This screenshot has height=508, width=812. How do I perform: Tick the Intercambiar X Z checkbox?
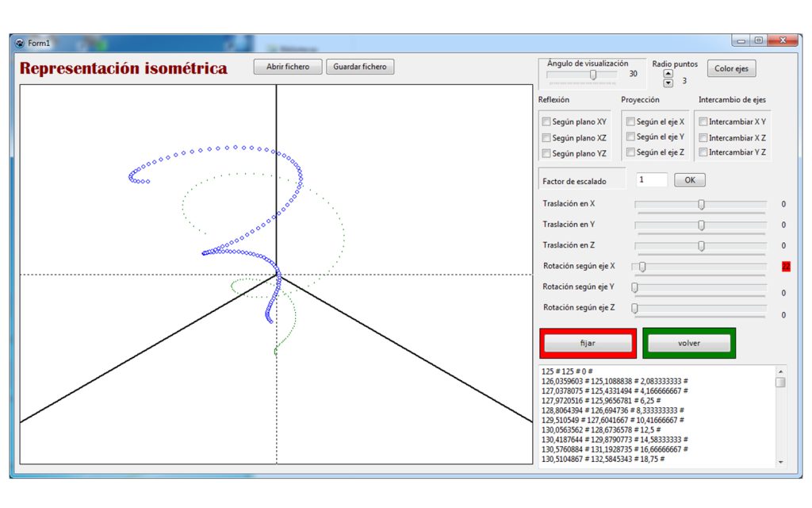(x=703, y=138)
